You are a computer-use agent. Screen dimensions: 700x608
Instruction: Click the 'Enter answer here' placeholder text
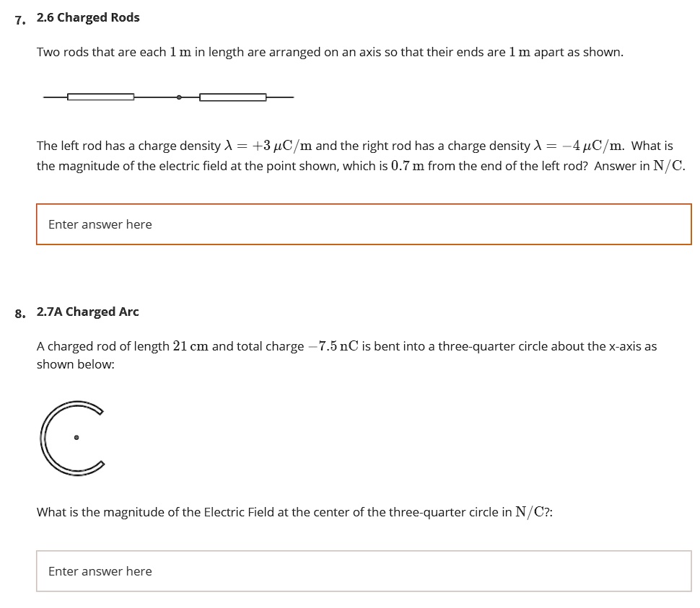pos(100,224)
